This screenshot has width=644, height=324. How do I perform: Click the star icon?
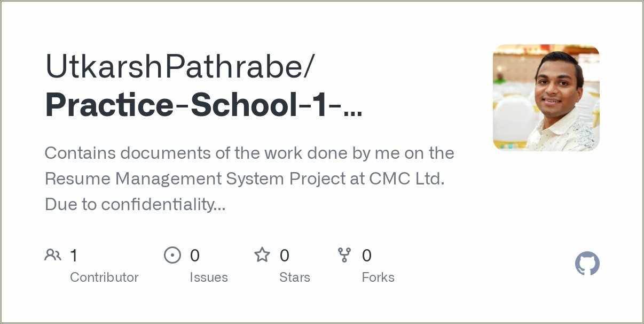pos(262,255)
